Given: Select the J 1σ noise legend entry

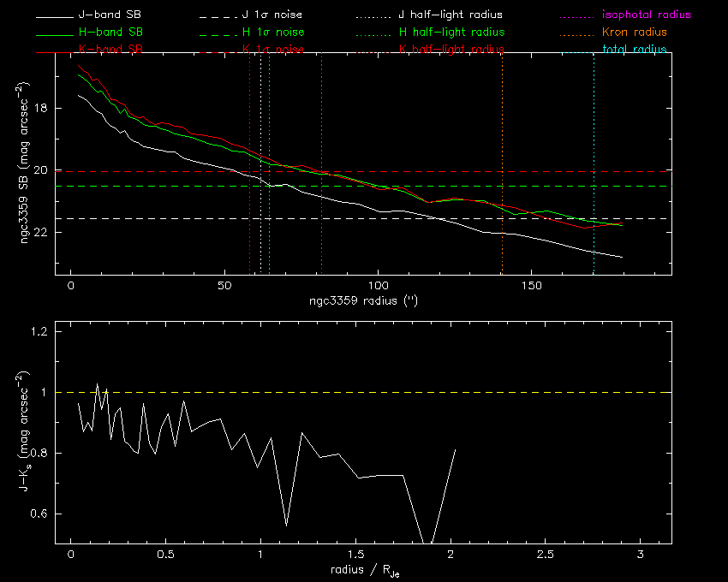Looking at the screenshot, I should coord(273,15).
